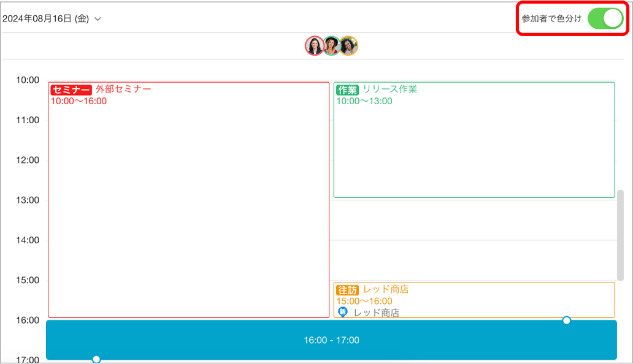Open the date dropdown chevron

click(98, 19)
